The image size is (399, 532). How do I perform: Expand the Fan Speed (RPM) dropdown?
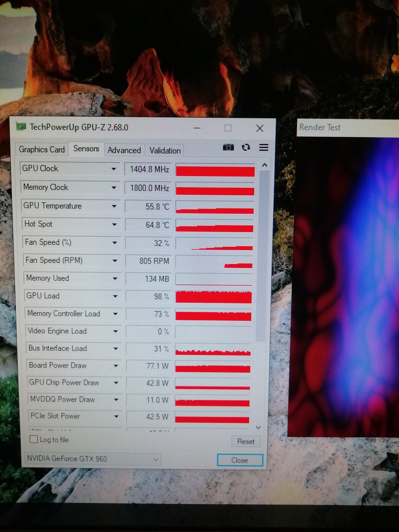[115, 261]
